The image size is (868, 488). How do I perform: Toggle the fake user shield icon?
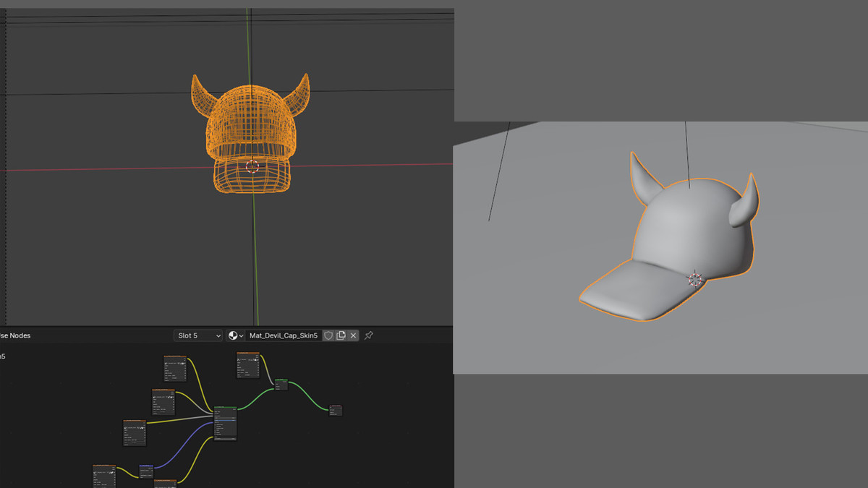point(328,335)
